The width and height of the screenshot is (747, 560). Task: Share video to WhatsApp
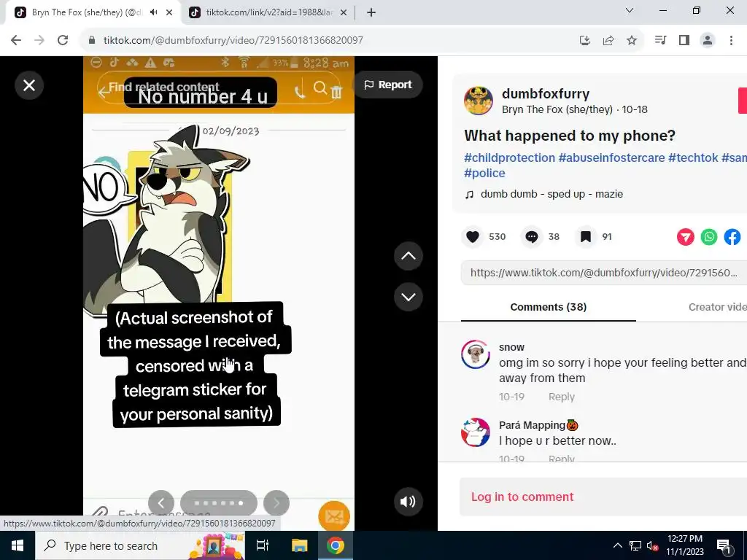709,237
